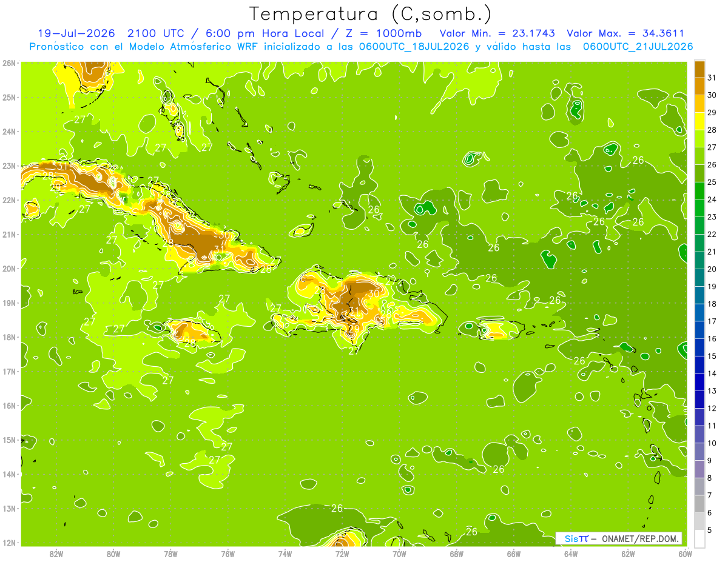Click the "12N" latitude axis label
Image resolution: width=728 pixels, height=562 pixels.
pyautogui.click(x=8, y=543)
